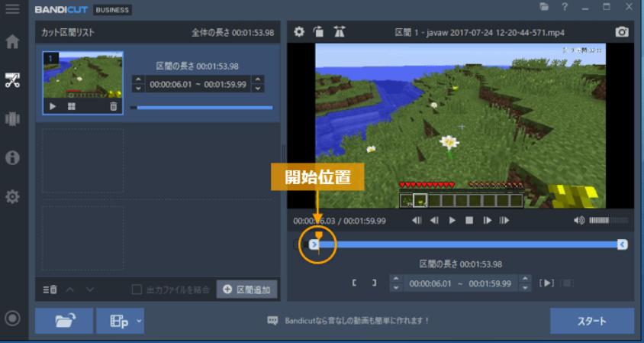Clear the segment list
Screen dimensions: 644x343
(50, 290)
